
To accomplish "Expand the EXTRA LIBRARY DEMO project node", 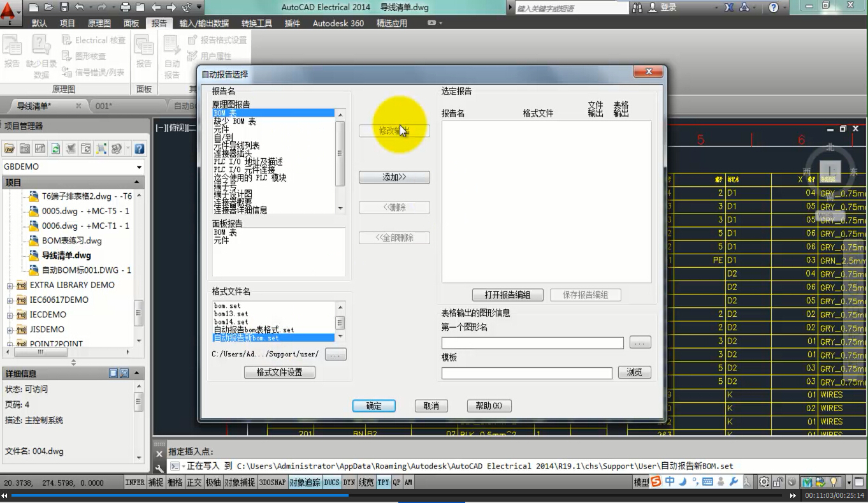I will (10, 286).
